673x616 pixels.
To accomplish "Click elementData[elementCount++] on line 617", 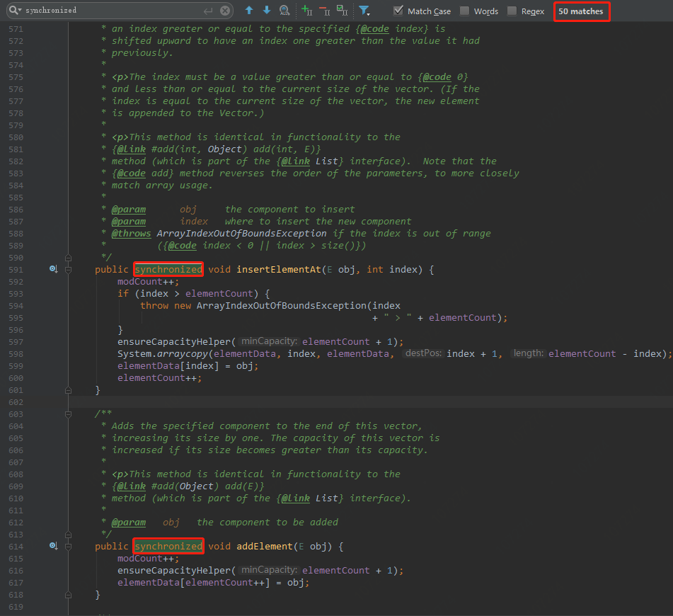I will (194, 582).
